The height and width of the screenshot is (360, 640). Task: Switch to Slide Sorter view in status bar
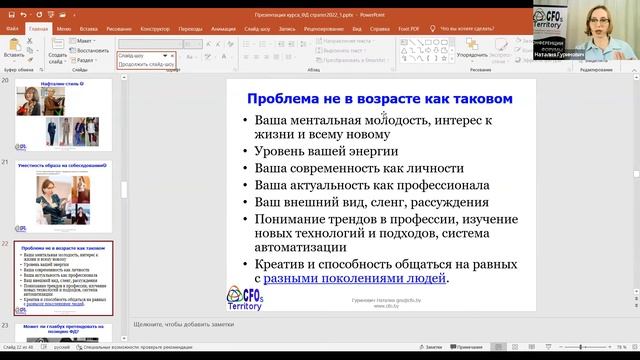coord(515,347)
